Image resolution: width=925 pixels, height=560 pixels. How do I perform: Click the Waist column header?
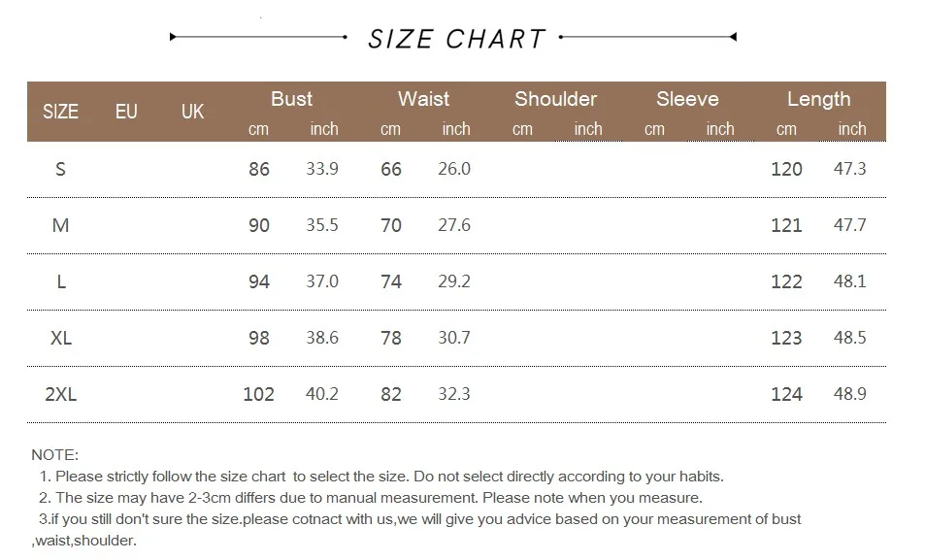click(x=423, y=99)
